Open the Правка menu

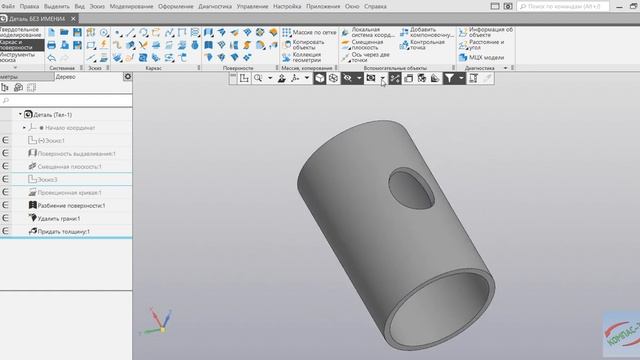point(29,7)
